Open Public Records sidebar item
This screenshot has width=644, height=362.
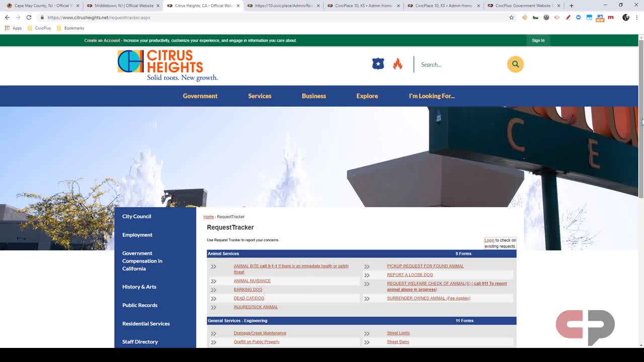140,305
